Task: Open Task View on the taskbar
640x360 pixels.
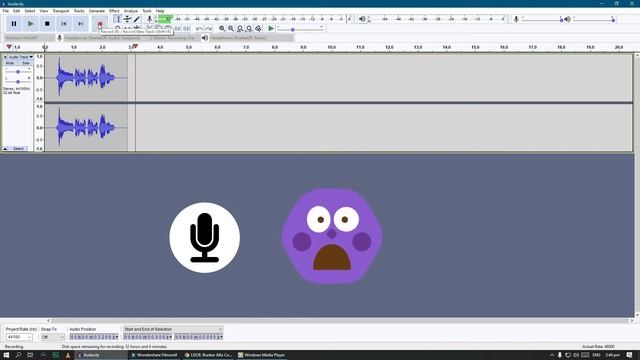Action: tap(30, 355)
